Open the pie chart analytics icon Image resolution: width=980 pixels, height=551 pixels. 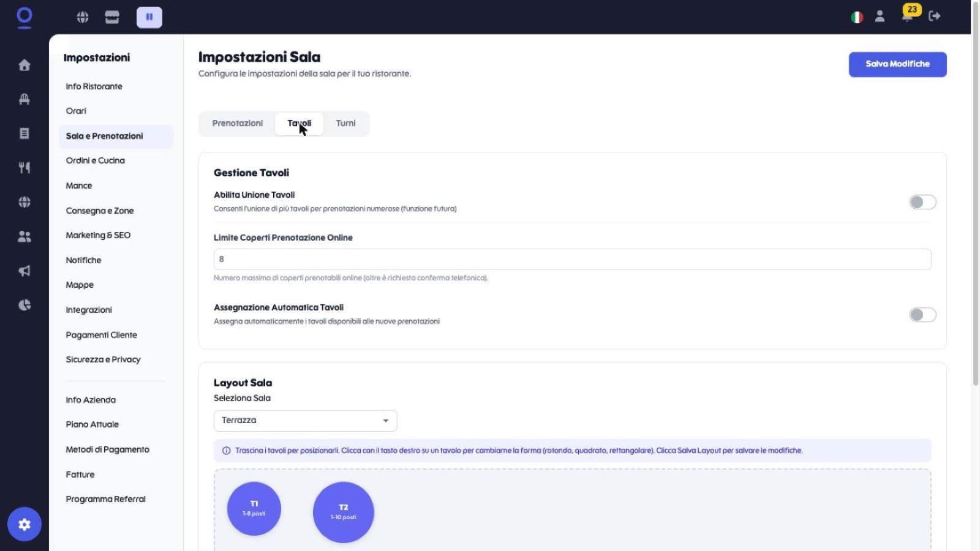point(24,305)
